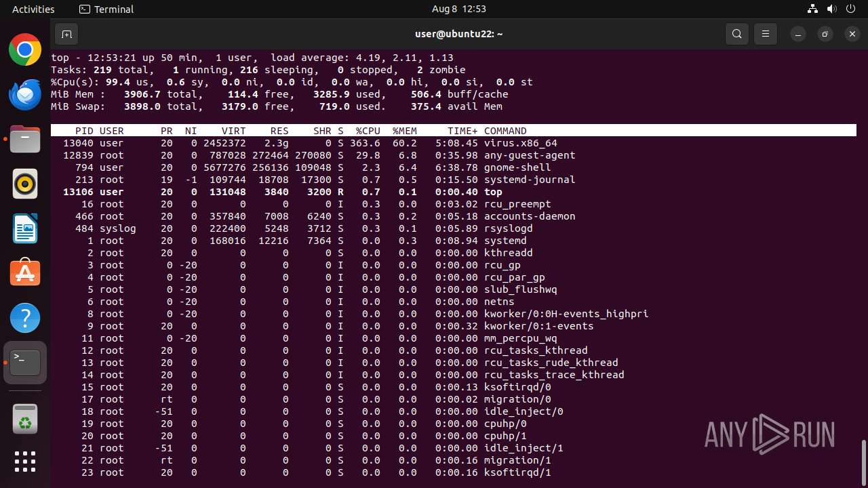Click the %MEM column header

[404, 131]
